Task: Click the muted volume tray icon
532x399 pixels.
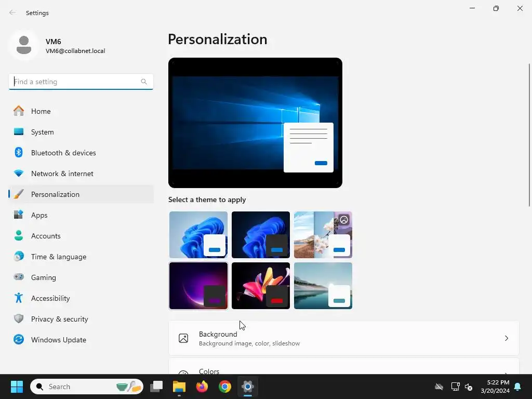Action: [469, 387]
